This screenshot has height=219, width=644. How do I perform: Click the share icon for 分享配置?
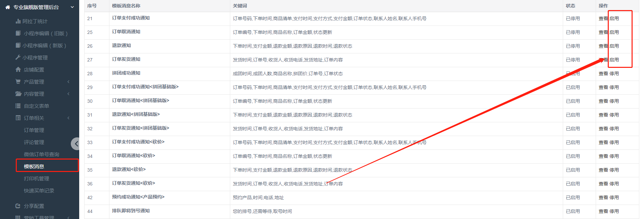(18, 206)
